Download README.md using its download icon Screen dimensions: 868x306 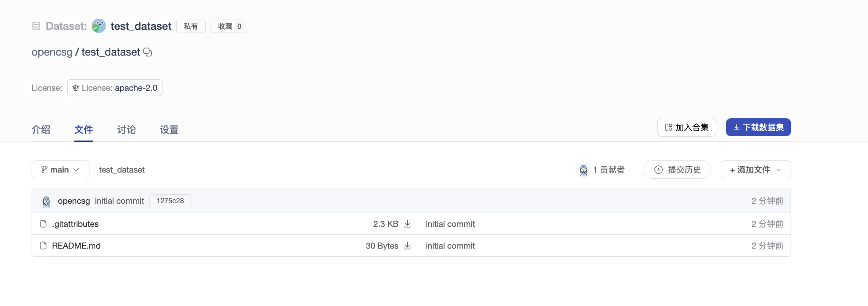click(407, 246)
